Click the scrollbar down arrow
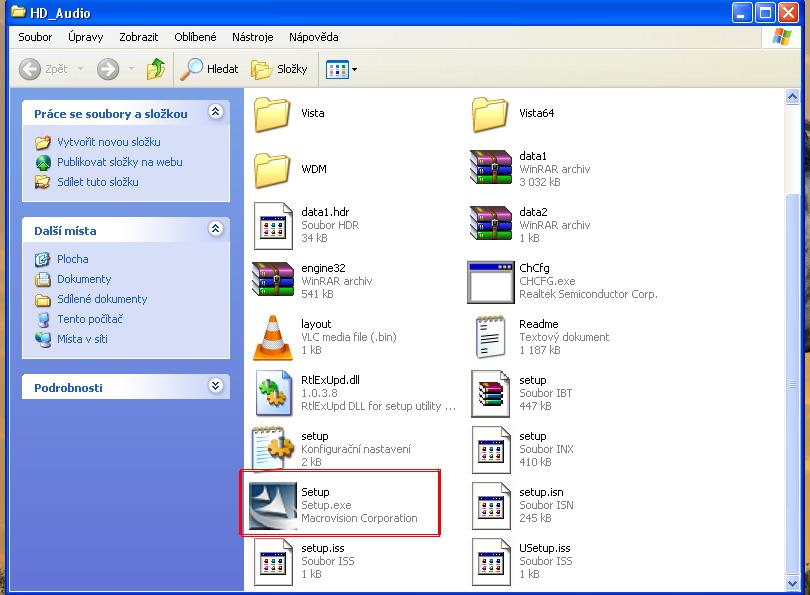 coord(792,583)
